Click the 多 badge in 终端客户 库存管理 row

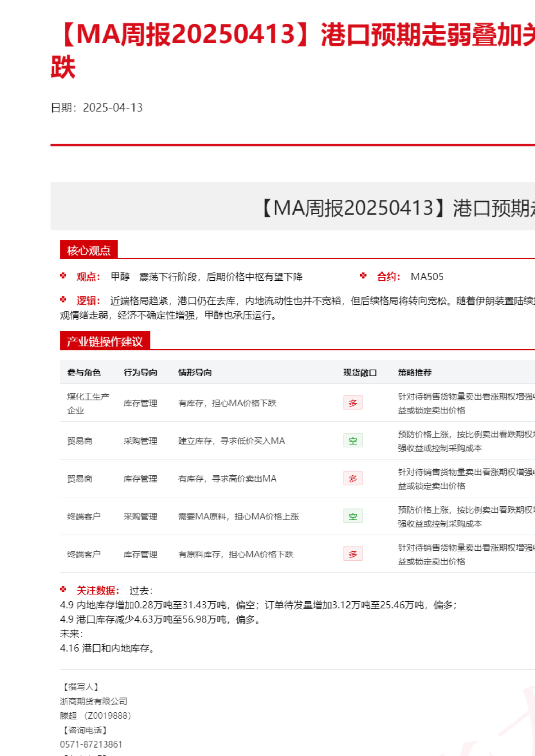click(353, 554)
